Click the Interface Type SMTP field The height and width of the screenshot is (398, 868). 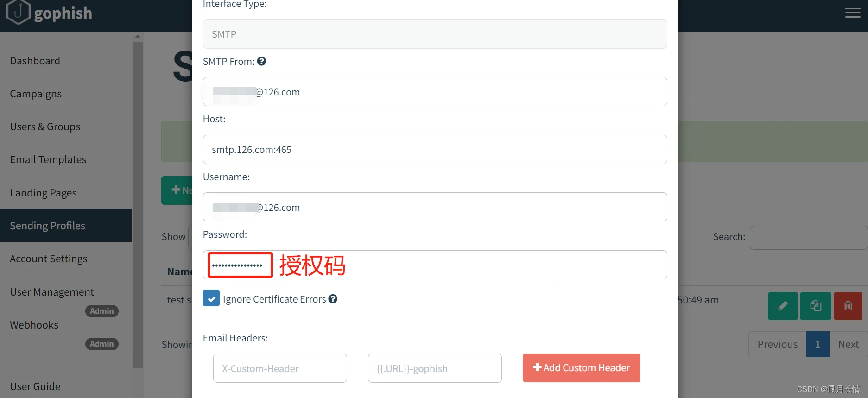coord(435,34)
